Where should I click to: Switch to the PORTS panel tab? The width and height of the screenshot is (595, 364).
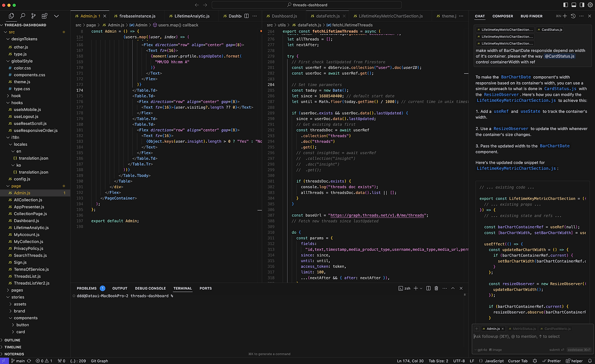(205, 288)
